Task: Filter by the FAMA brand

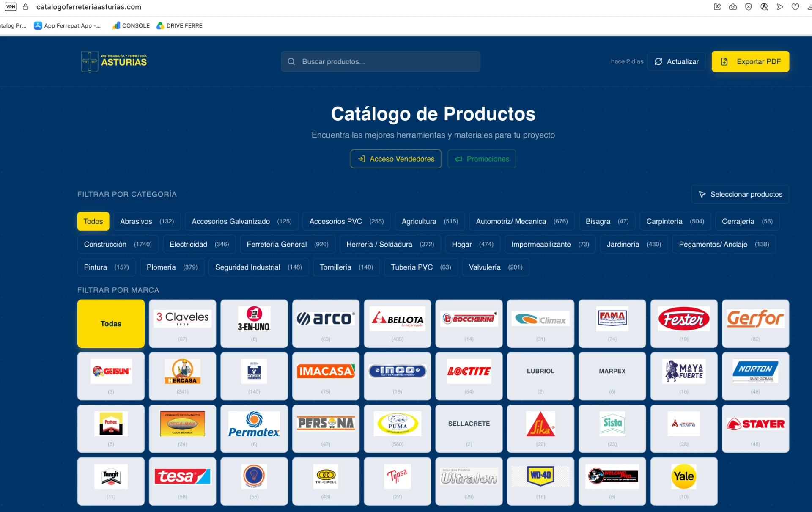Action: coord(612,323)
